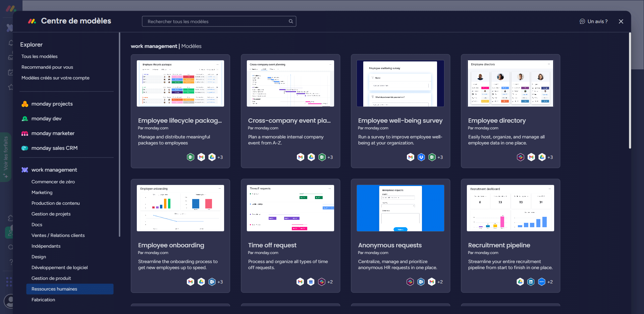Open Employee well-being survey thumbnail
Viewport: 644px width, 314px height.
point(400,83)
